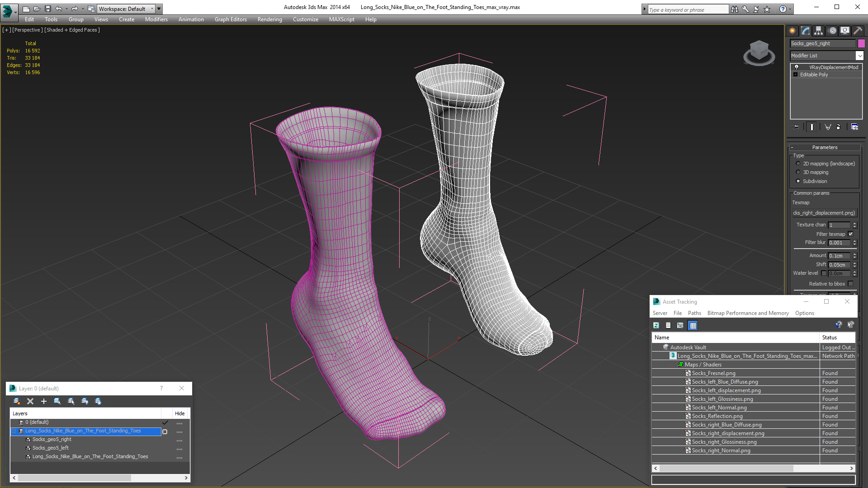Click Highlight Selected Objects' Layers icon
868x488 pixels.
tap(71, 401)
